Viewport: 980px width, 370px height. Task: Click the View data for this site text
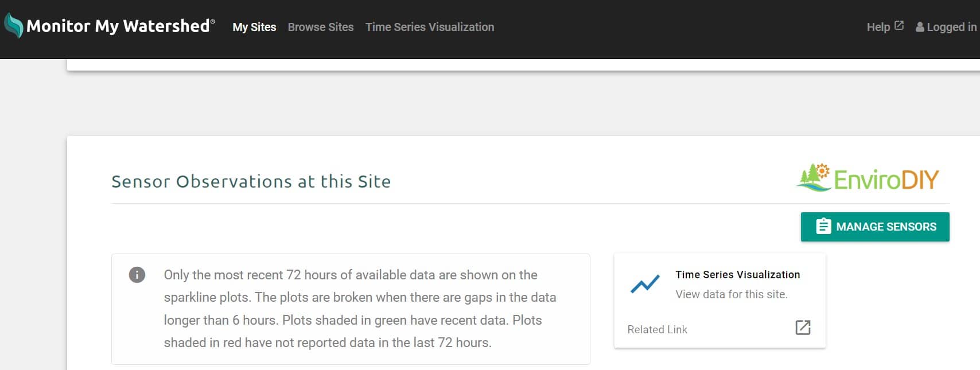click(732, 294)
